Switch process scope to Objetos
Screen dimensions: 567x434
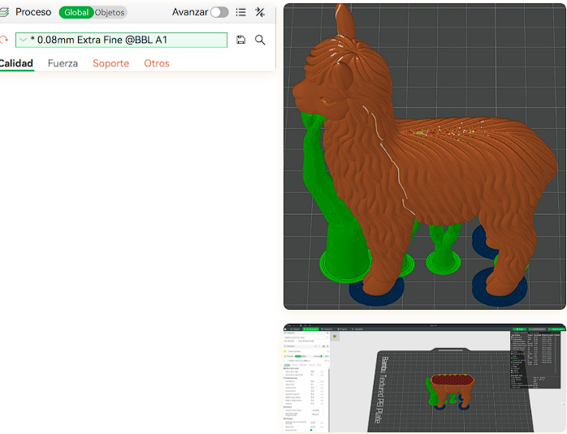click(x=110, y=13)
